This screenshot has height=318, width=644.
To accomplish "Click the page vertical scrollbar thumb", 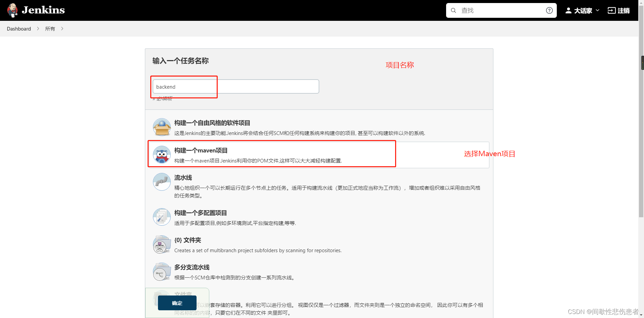I will coord(641,111).
